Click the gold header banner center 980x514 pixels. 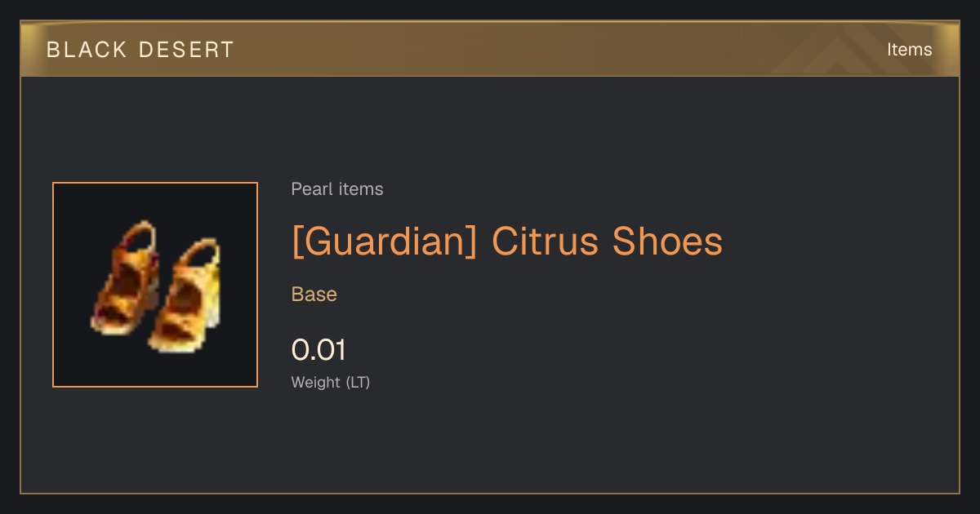(490, 49)
